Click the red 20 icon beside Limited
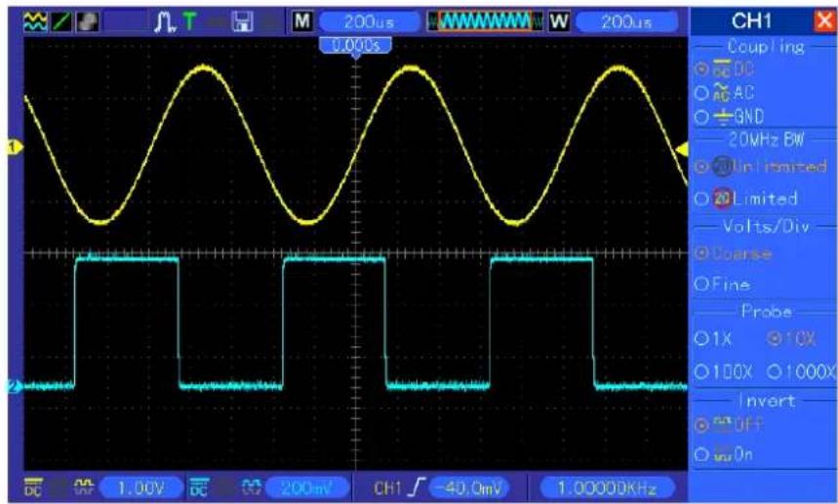 [x=722, y=199]
